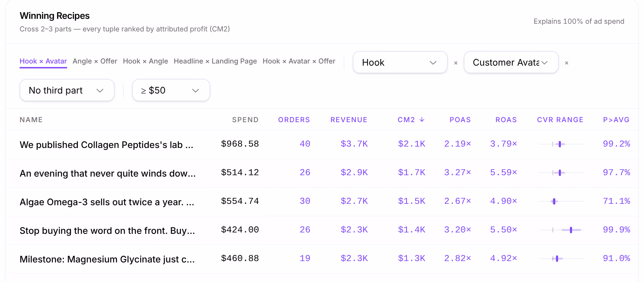
Task: Open the 'Algae Omega-3 sells out twice' row
Action: point(322,202)
